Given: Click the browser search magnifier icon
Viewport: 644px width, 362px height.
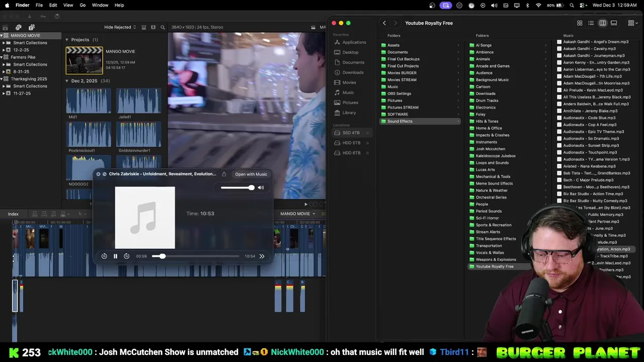Looking at the screenshot, I should point(163,27).
